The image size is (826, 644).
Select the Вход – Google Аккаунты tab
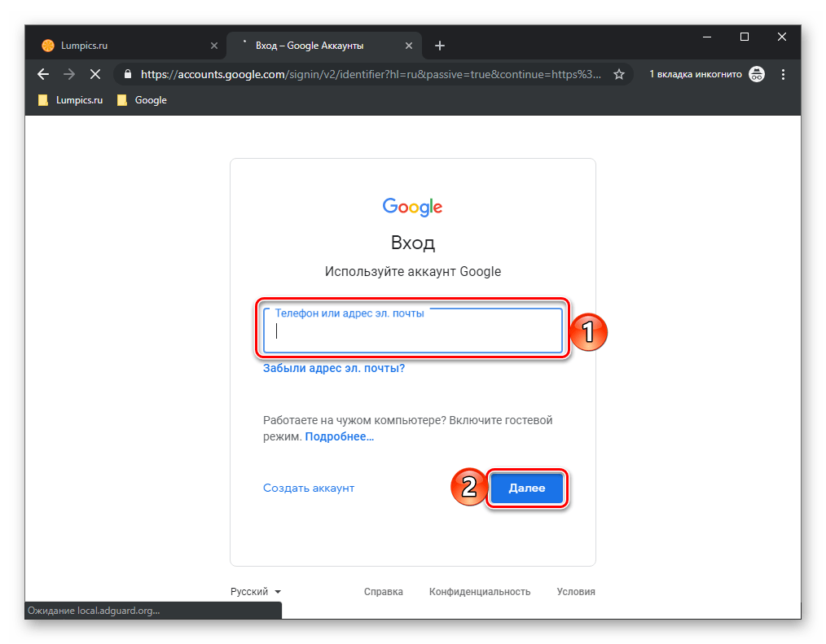324,46
